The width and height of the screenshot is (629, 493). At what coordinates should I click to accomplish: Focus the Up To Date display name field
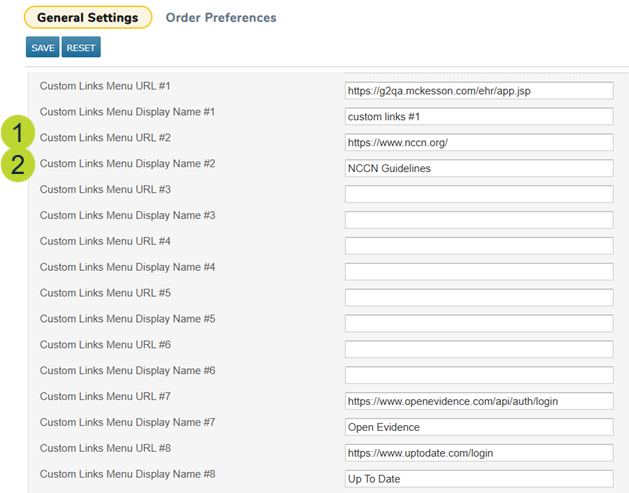click(478, 479)
